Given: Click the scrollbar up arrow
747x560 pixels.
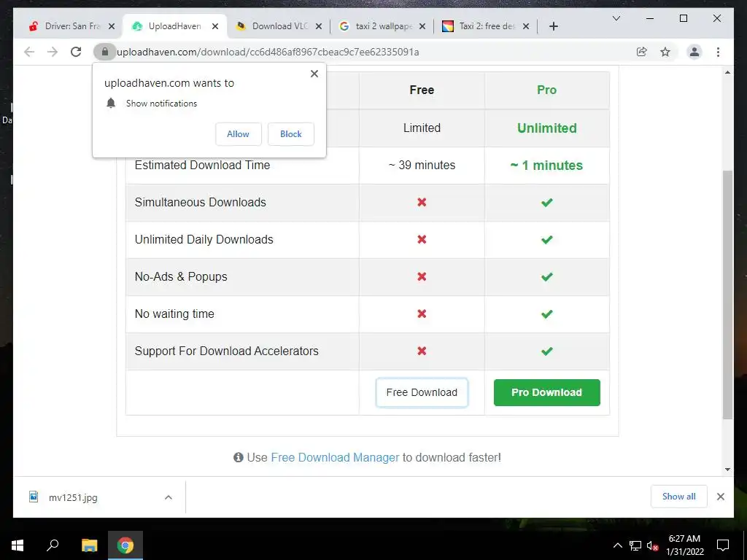Looking at the screenshot, I should click(x=727, y=72).
